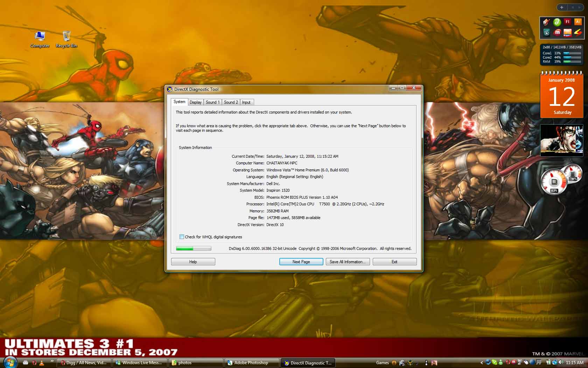The height and width of the screenshot is (368, 588).
Task: Click the first Games toolbar shortcut icon
Action: tap(394, 363)
